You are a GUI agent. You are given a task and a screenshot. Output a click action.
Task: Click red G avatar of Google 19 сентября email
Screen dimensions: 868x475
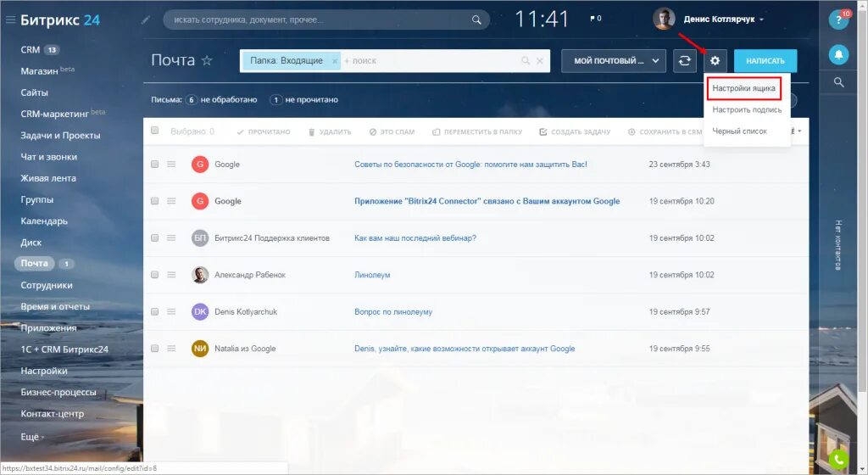[x=200, y=201]
